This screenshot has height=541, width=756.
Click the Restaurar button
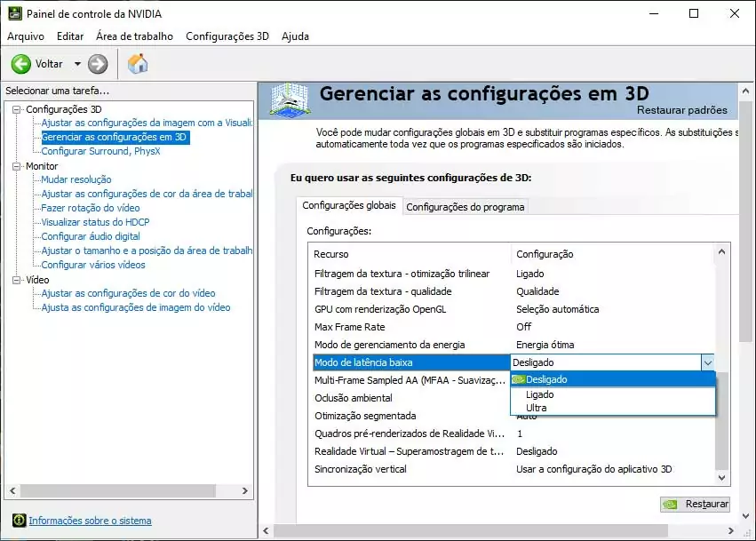(696, 504)
